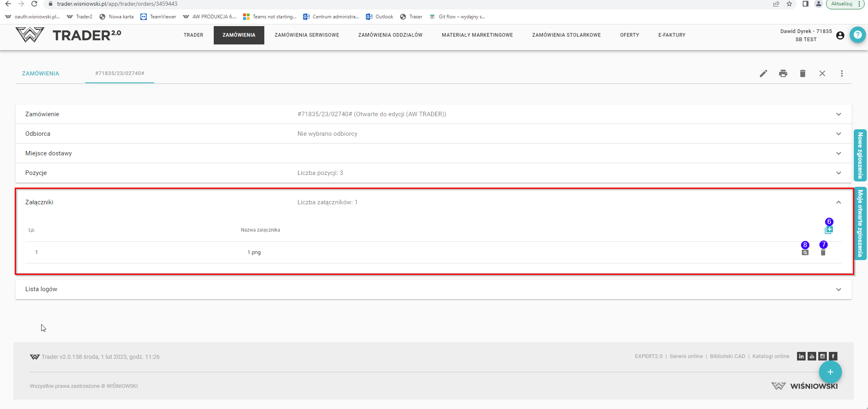This screenshot has width=868, height=409.
Task: Expand the Lista logów section
Action: coord(838,290)
